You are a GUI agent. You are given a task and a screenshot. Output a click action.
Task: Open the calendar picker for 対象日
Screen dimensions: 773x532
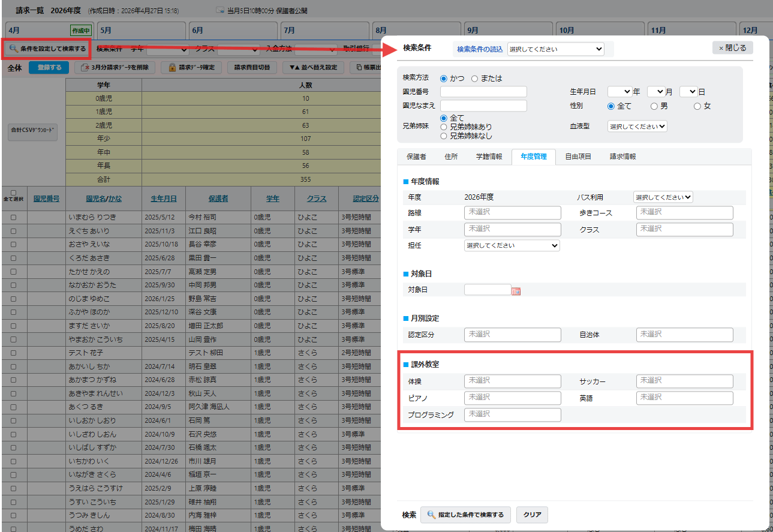tap(516, 291)
